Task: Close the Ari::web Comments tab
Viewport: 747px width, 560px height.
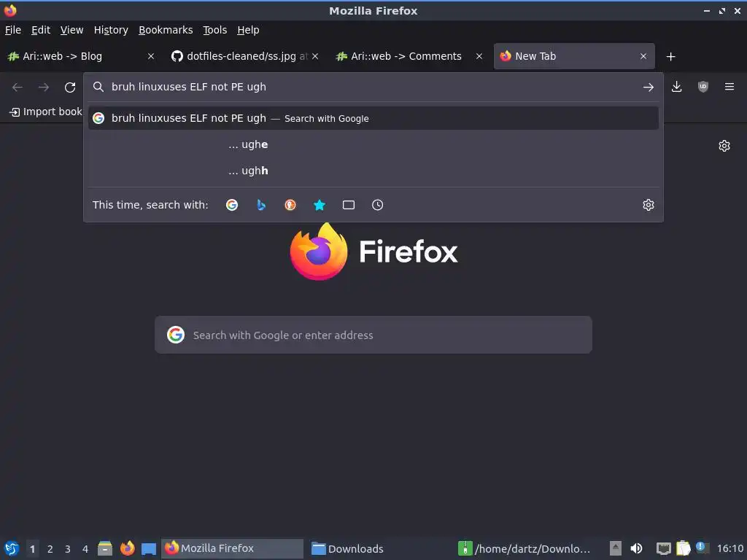Action: point(479,56)
